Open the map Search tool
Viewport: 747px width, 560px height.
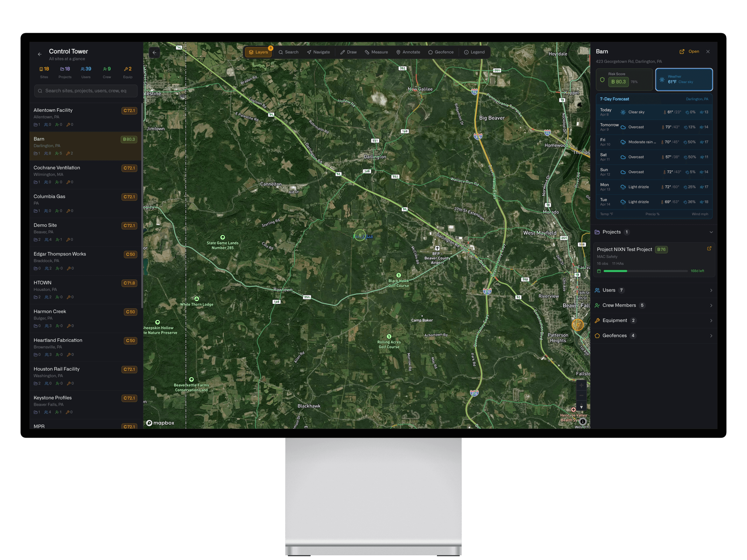288,52
